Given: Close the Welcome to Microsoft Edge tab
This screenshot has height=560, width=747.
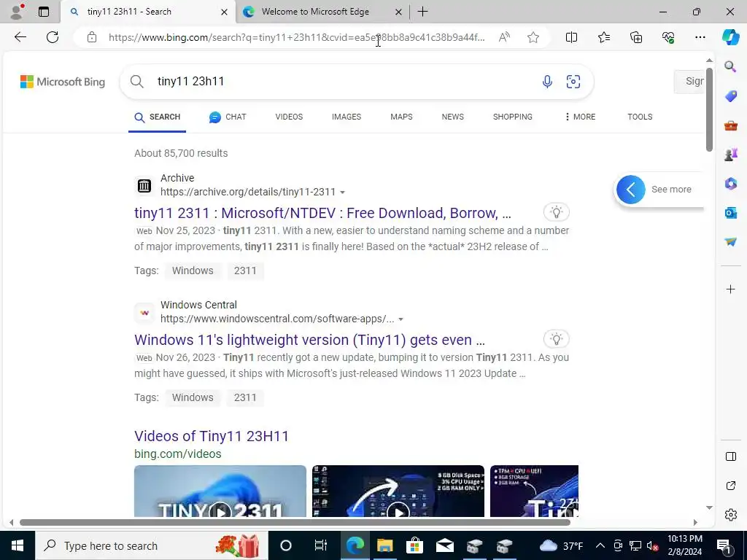Looking at the screenshot, I should tap(398, 12).
